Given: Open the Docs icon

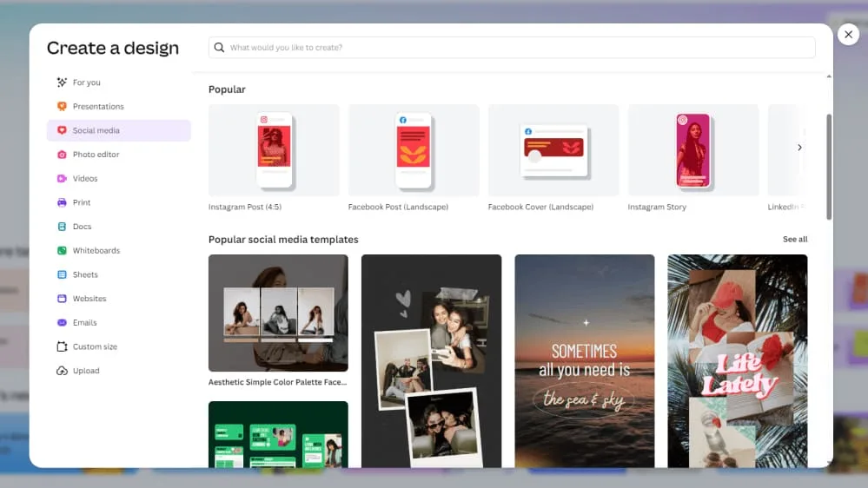Looking at the screenshot, I should pos(62,227).
